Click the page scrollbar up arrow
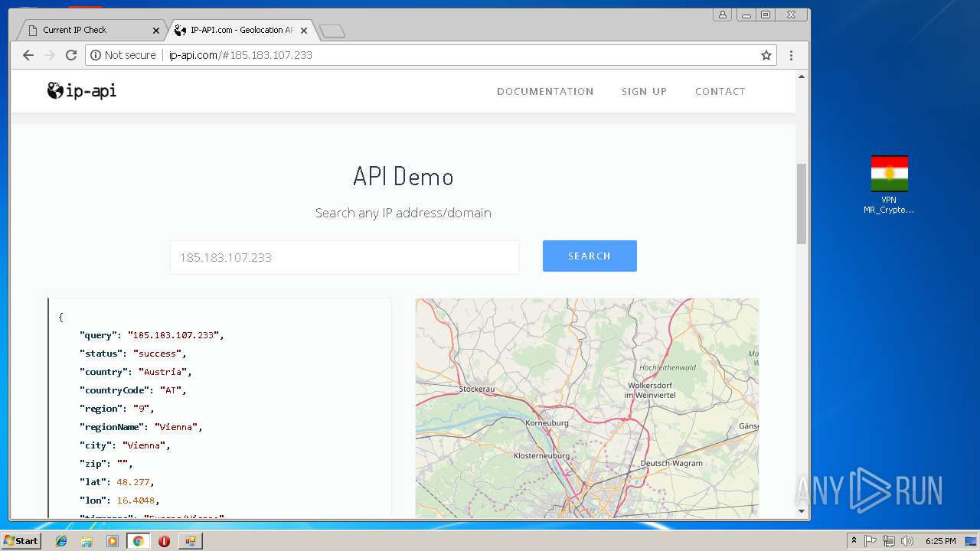The height and width of the screenshot is (551, 980). [x=802, y=77]
